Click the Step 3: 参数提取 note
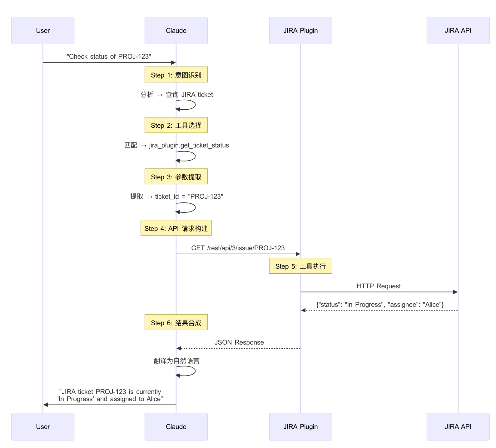Image resolution: width=496 pixels, height=448 pixels. 176,177
